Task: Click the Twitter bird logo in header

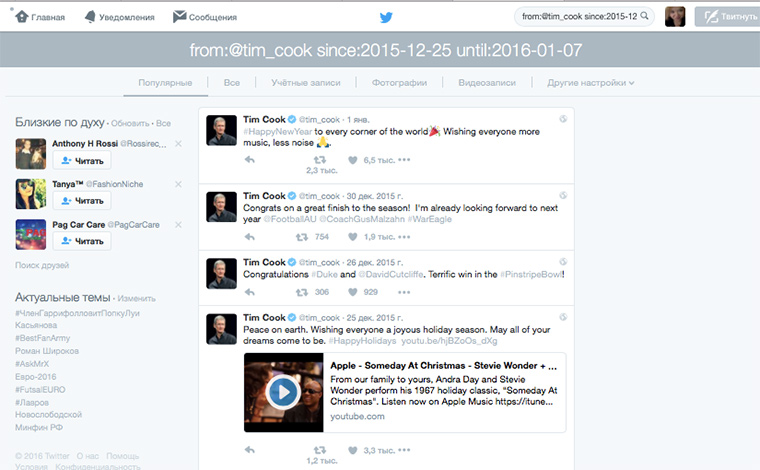Action: [x=386, y=17]
